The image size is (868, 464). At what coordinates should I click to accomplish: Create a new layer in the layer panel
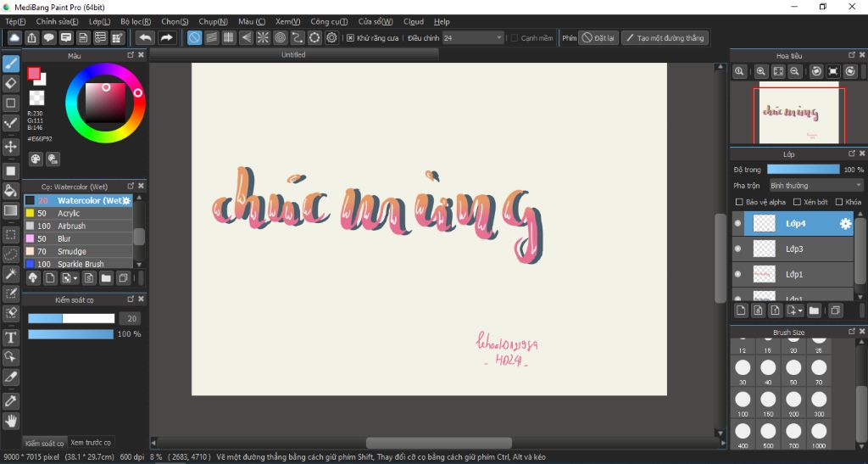pyautogui.click(x=741, y=310)
